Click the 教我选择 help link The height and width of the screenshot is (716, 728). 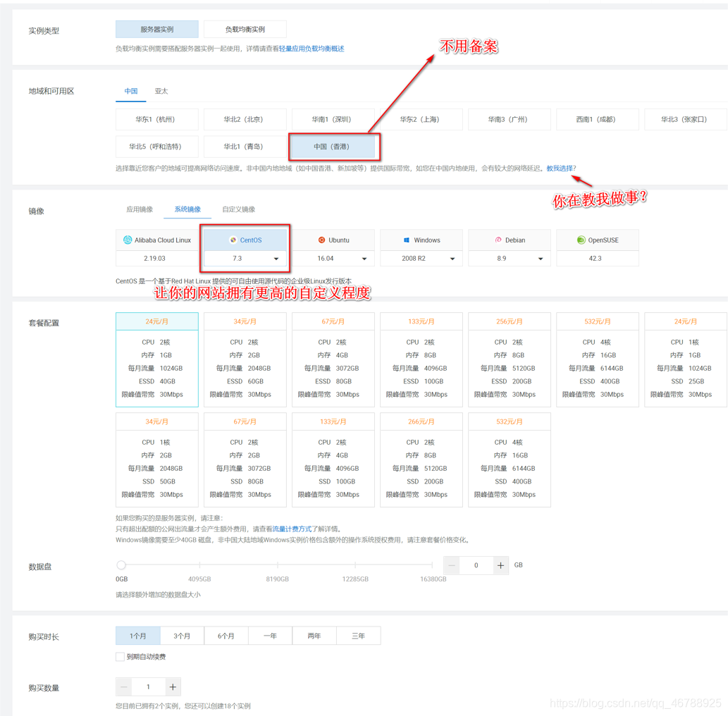pos(560,168)
